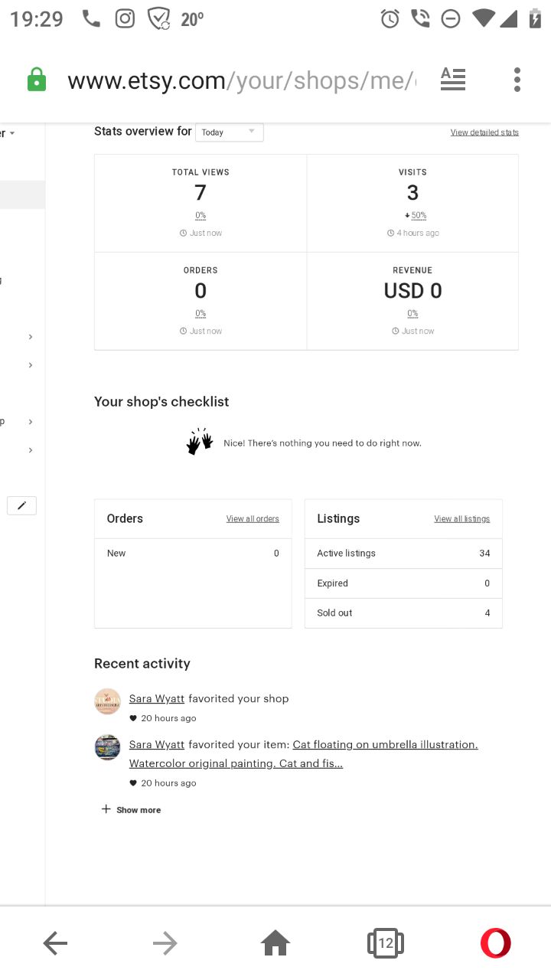Select the Active listings row
The width and height of the screenshot is (551, 980).
(403, 554)
